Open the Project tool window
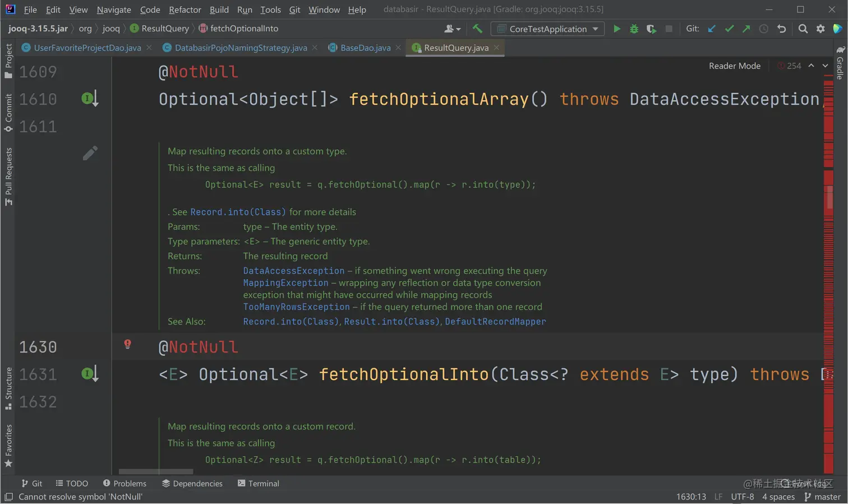848x504 pixels. coord(8,61)
